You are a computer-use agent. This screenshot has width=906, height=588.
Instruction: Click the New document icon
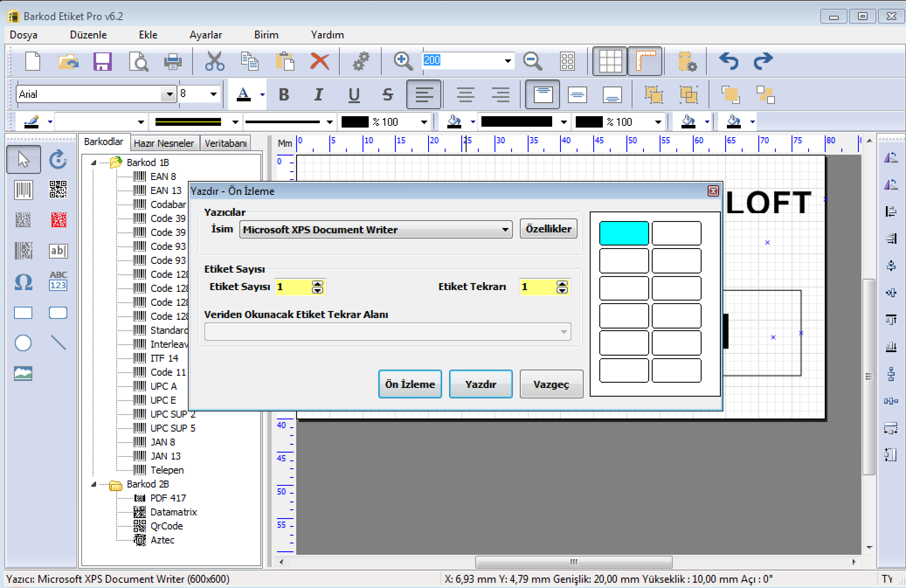click(33, 61)
